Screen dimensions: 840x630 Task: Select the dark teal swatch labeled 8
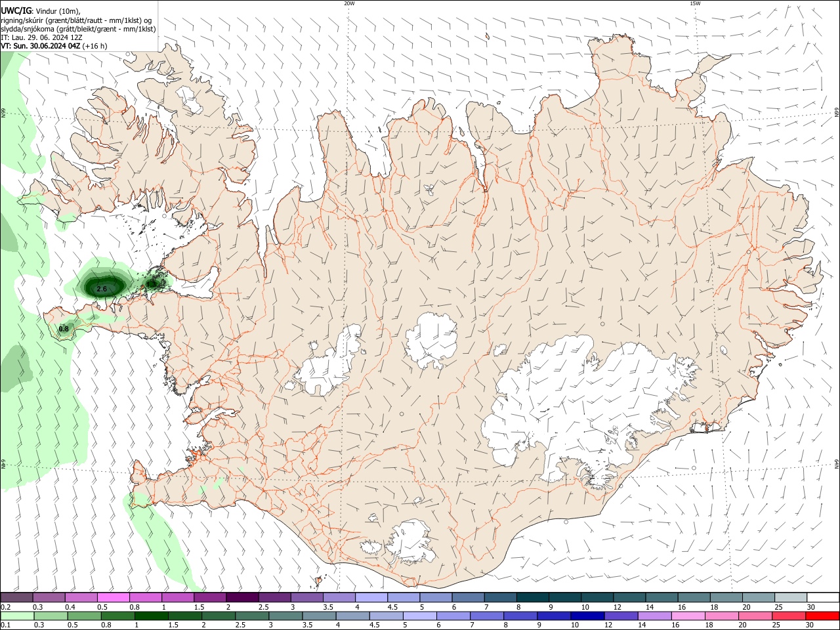point(532,598)
